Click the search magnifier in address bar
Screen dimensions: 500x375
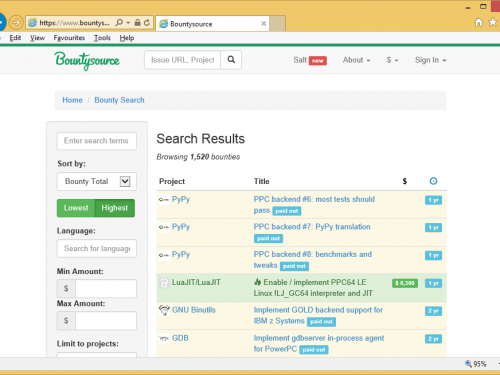click(x=119, y=23)
